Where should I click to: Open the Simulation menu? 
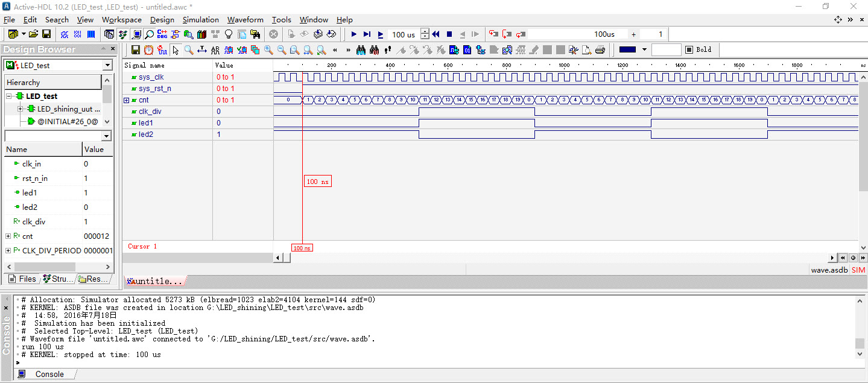[201, 19]
